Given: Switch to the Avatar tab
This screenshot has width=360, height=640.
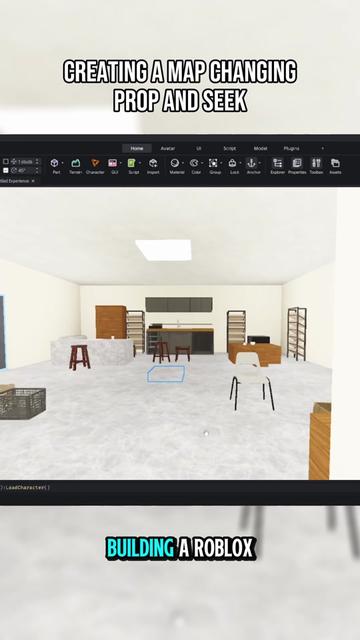Looking at the screenshot, I should click(168, 148).
